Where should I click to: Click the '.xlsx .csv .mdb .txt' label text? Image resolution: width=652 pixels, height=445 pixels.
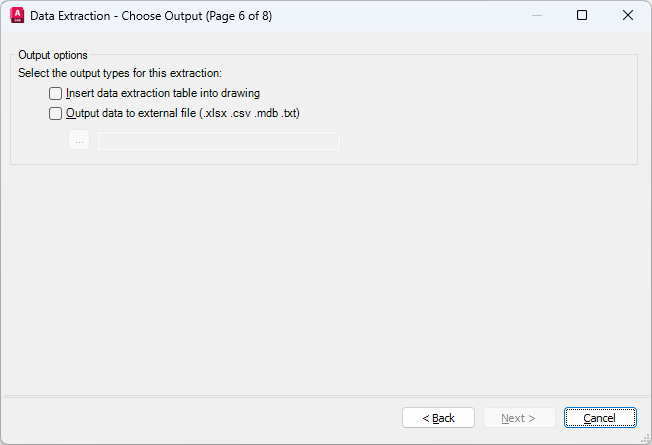tap(250, 113)
